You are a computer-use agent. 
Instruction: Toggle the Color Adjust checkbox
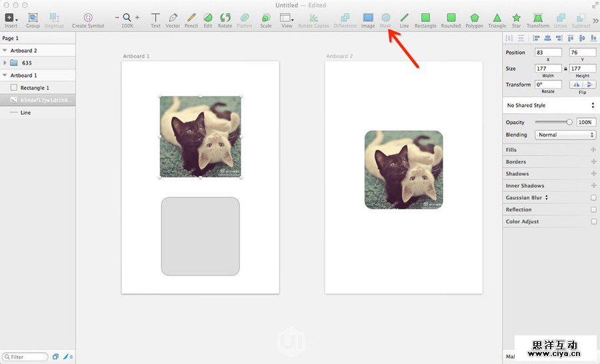click(593, 222)
